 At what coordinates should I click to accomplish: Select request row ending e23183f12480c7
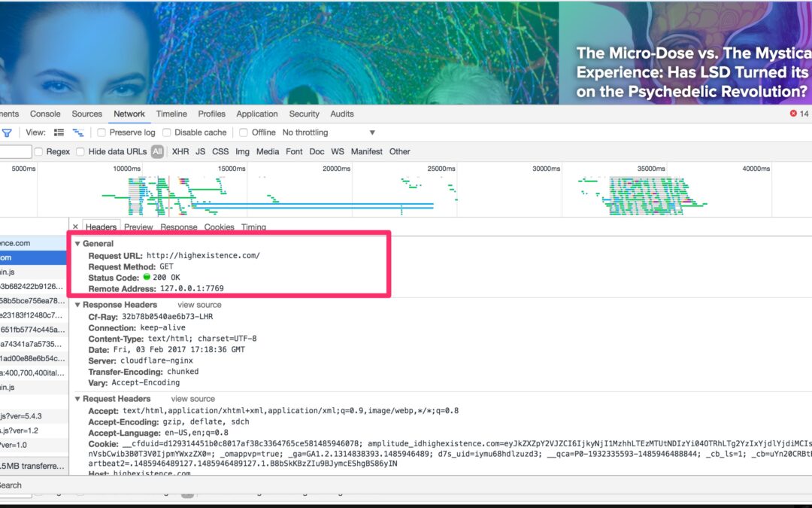pyautogui.click(x=34, y=315)
